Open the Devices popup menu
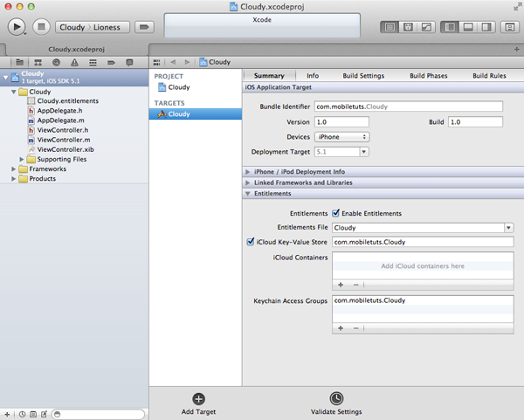The height and width of the screenshot is (420, 524). [x=341, y=137]
